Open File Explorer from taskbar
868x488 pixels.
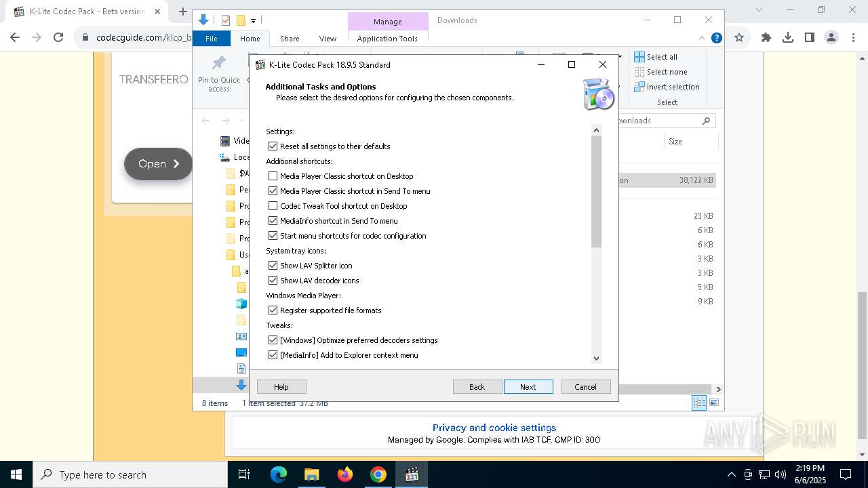tap(312, 474)
